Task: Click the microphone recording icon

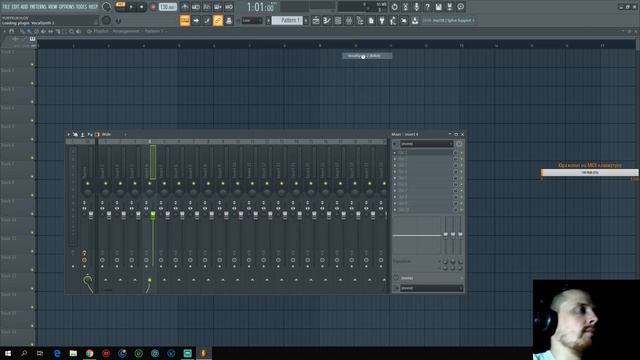Action: coord(416,7)
